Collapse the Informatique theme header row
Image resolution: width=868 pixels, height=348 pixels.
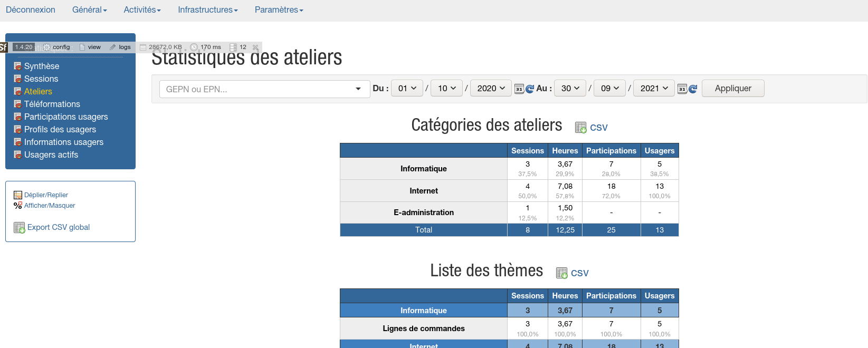pos(423,311)
